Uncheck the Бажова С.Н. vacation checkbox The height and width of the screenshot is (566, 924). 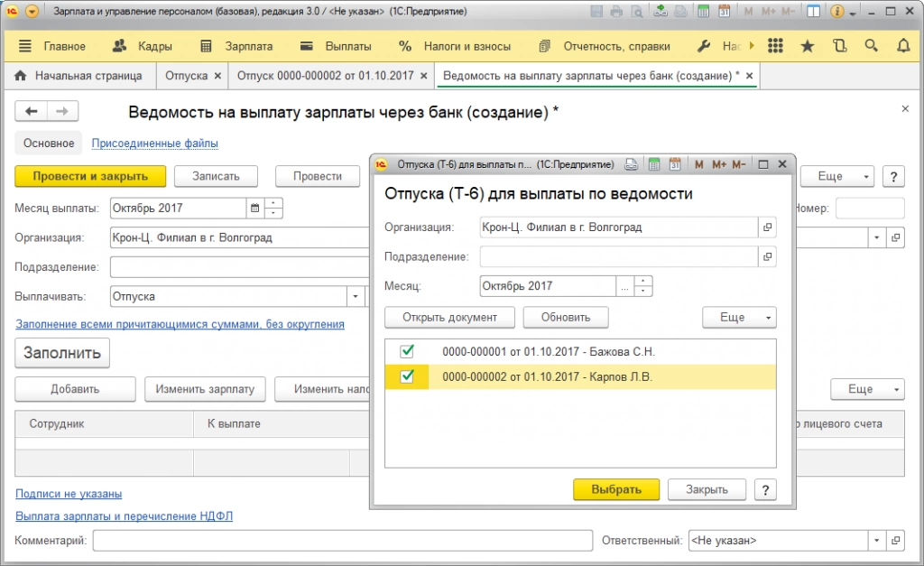(x=407, y=351)
